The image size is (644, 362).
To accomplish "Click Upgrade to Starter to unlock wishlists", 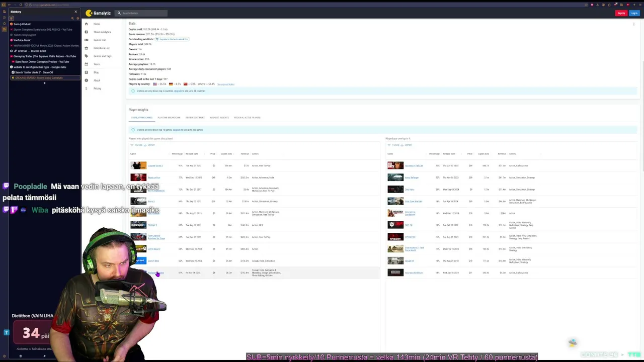I will point(173,39).
